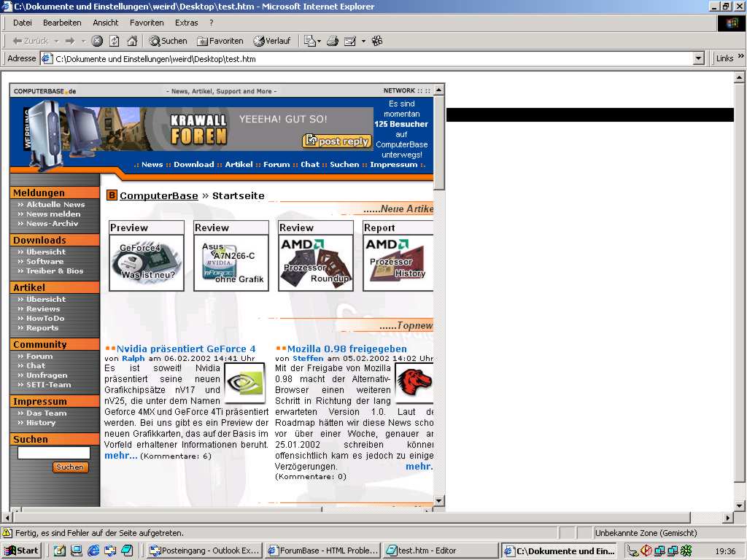This screenshot has height=560, width=747.
Task: Click the forward arrow icon
Action: [70, 41]
